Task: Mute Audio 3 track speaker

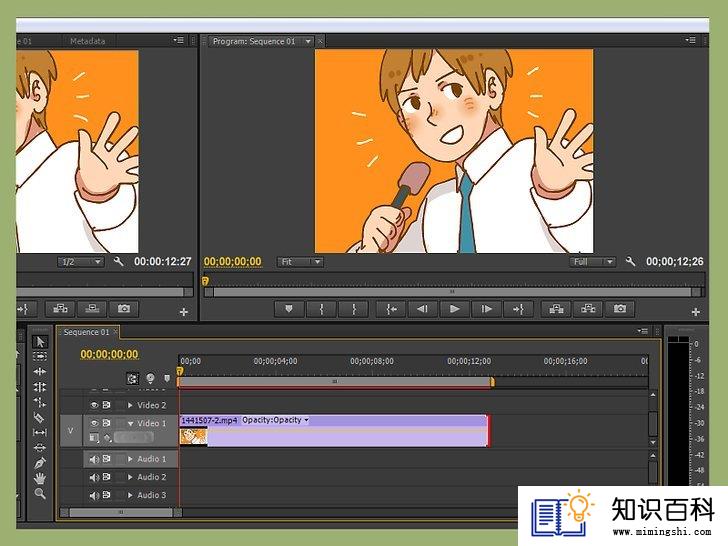Action: 94,495
